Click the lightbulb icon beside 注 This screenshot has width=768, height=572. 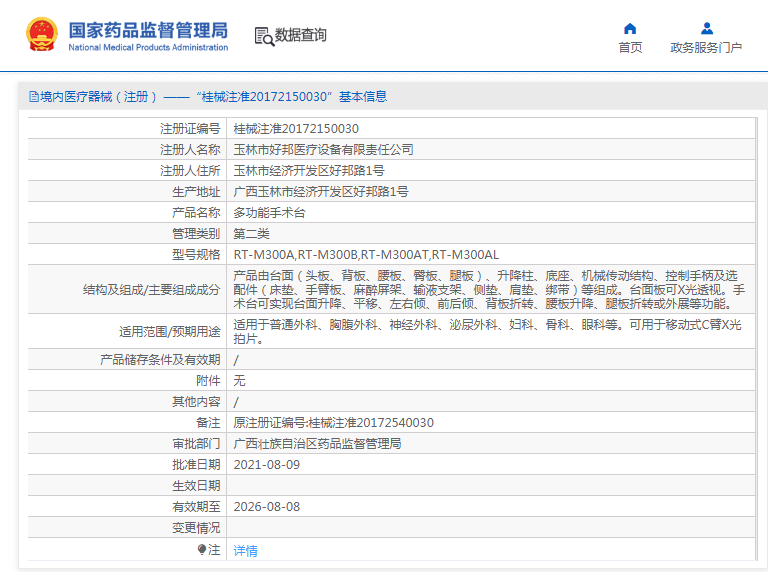click(x=202, y=549)
